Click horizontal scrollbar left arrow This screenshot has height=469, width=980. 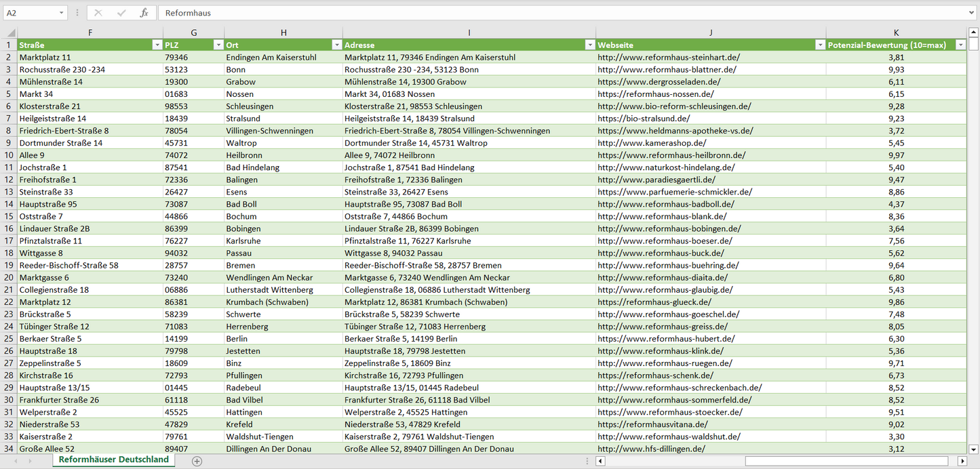[600, 461]
